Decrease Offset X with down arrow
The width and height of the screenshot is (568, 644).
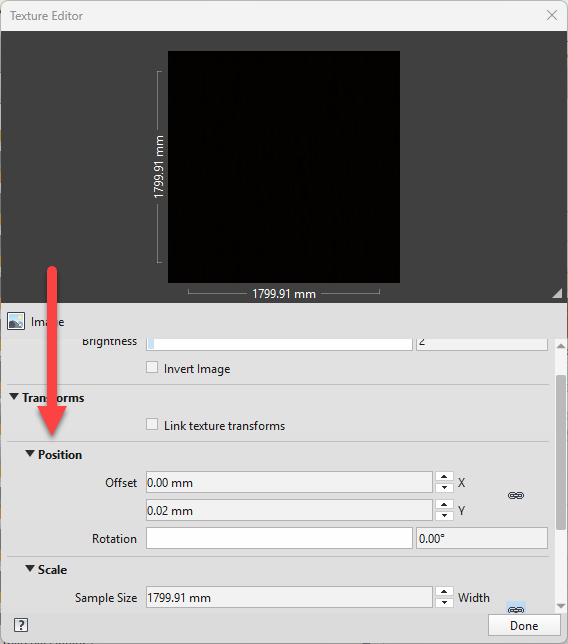pyautogui.click(x=444, y=488)
